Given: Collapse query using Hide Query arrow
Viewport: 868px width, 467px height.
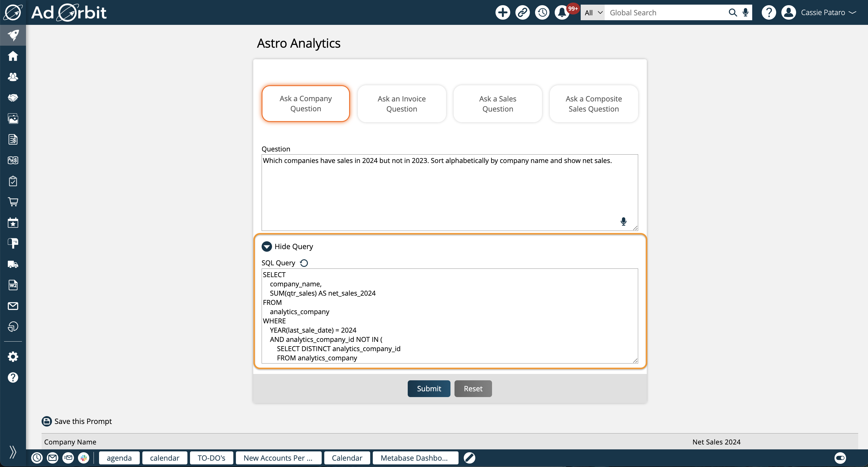Looking at the screenshot, I should point(267,247).
